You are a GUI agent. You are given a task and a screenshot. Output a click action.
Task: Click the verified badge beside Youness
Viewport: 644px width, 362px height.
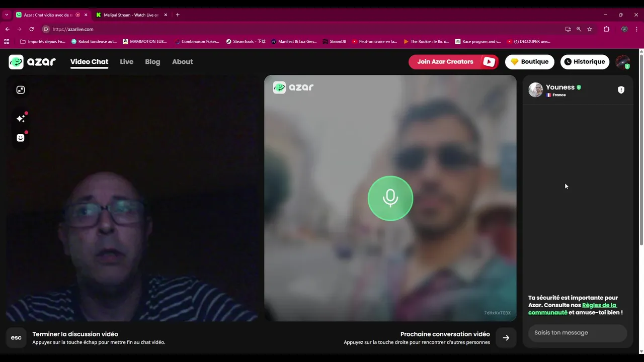tap(579, 87)
